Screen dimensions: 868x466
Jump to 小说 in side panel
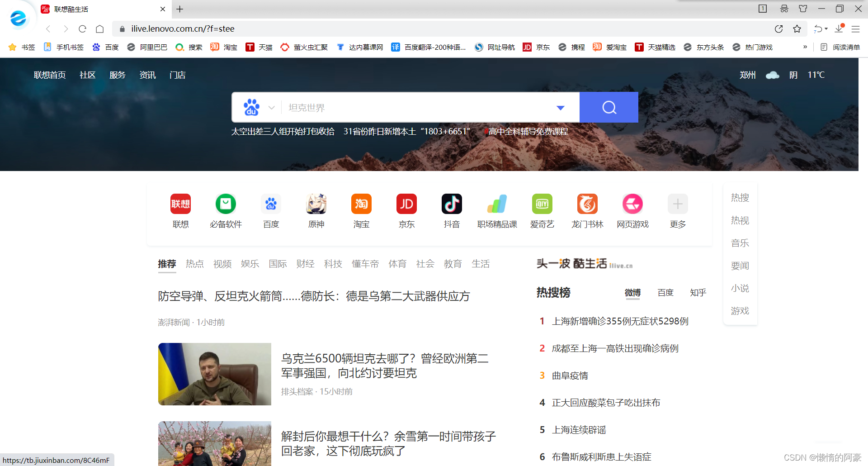[740, 288]
